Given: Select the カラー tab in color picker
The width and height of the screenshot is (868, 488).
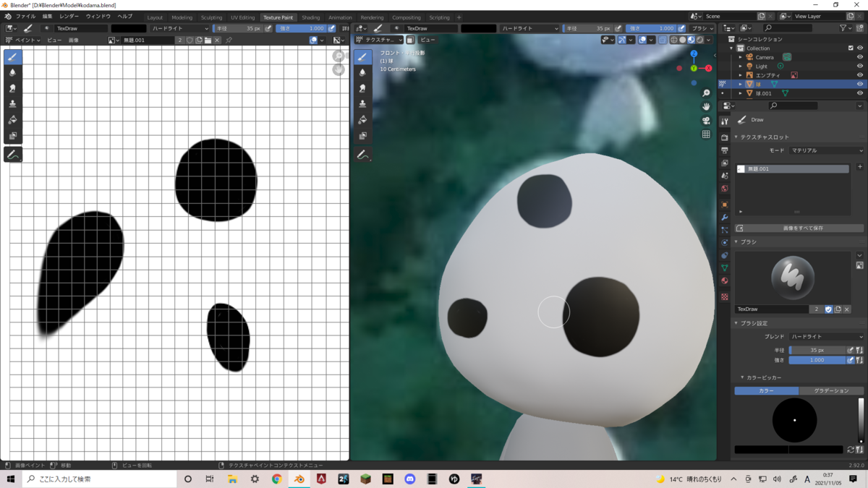Looking at the screenshot, I should pyautogui.click(x=767, y=390).
